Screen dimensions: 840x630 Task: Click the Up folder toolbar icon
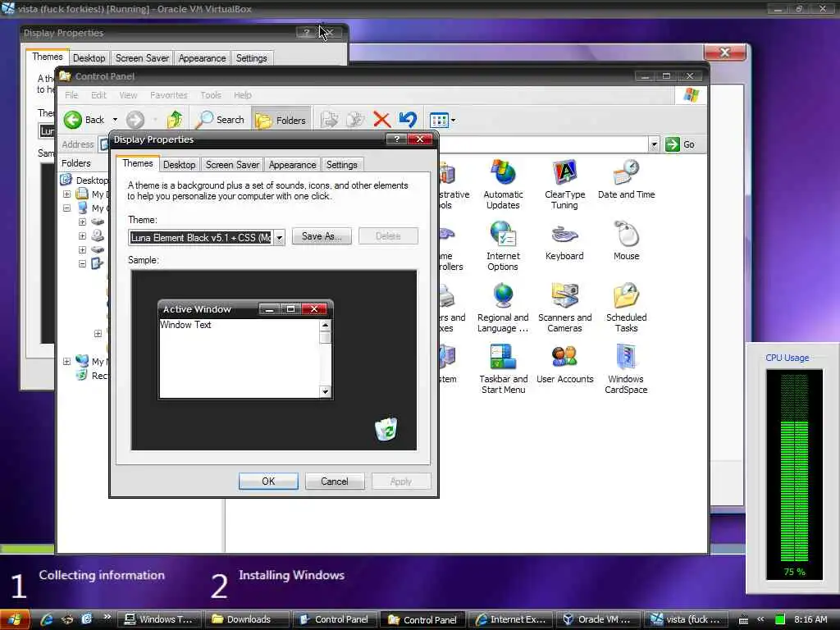click(x=175, y=120)
